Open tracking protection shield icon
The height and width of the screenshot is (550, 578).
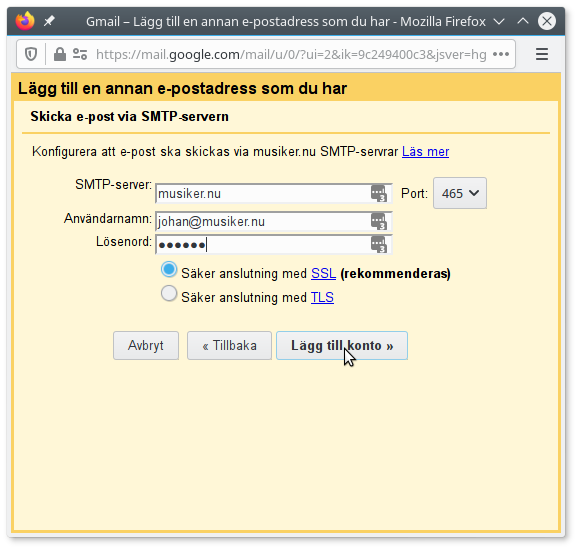point(31,54)
